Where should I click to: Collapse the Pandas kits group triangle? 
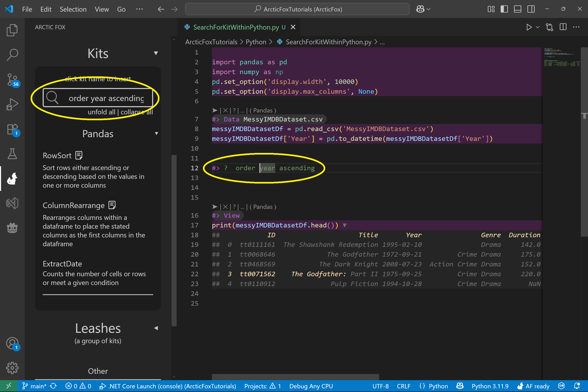pyautogui.click(x=157, y=134)
